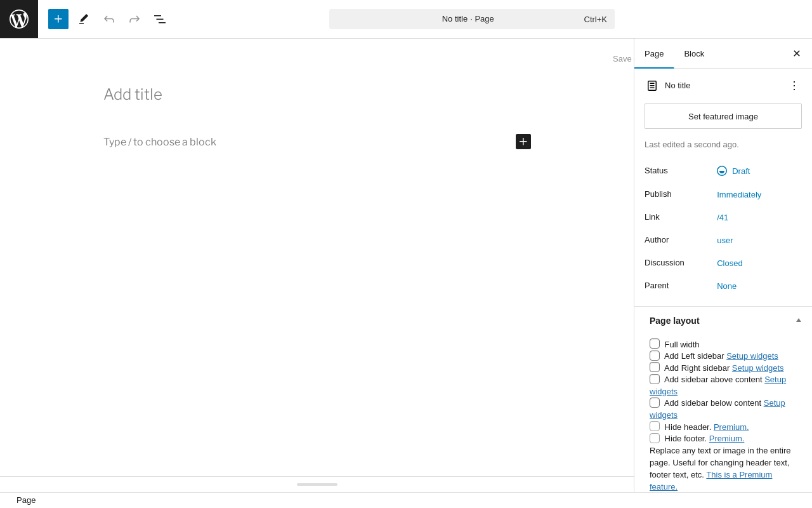
Task: Check Add Right sidebar
Action: coord(655,367)
